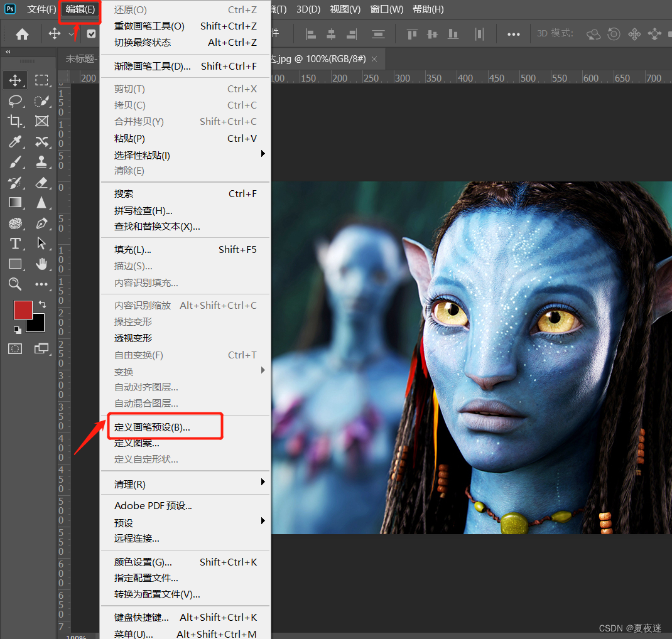672x639 pixels.
Task: Swap foreground and background colors
Action: click(43, 304)
